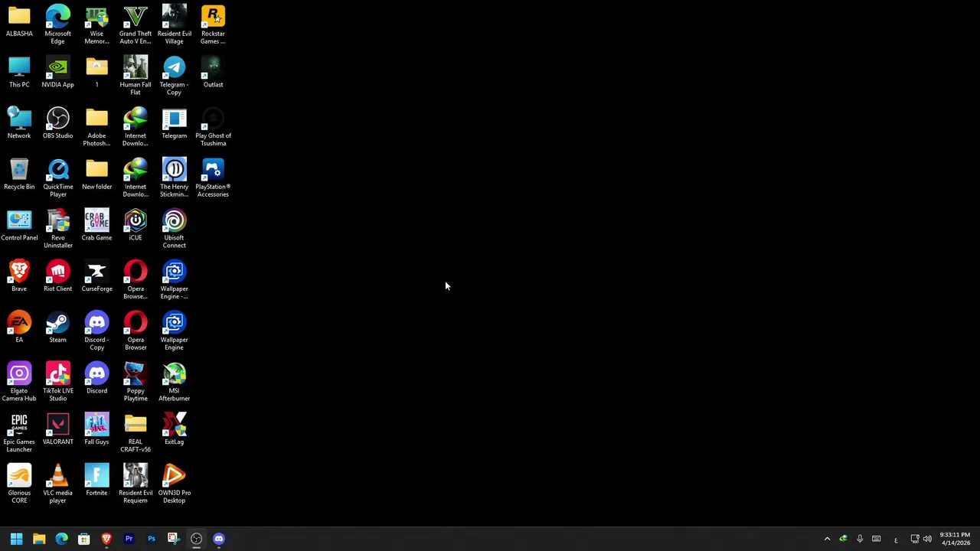Screen dimensions: 980x551
Task: Select the Grand Theft Auto V shortcut
Action: [x=136, y=24]
